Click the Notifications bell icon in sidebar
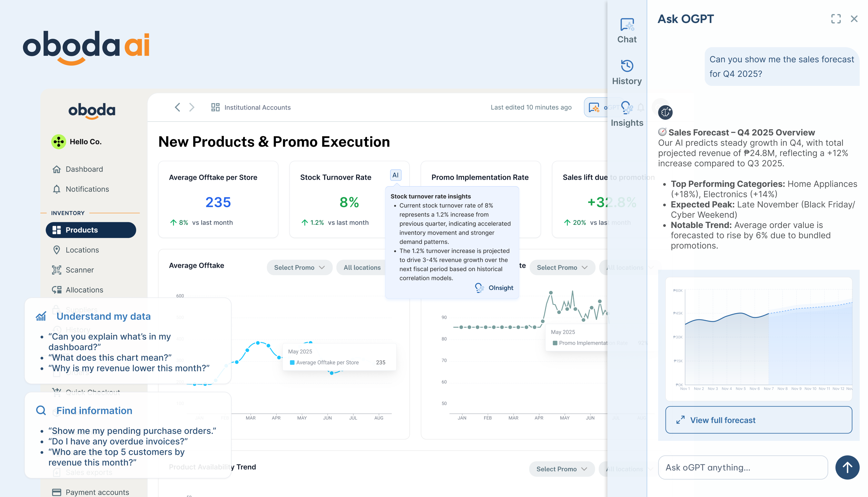The height and width of the screenshot is (497, 868). point(57,189)
